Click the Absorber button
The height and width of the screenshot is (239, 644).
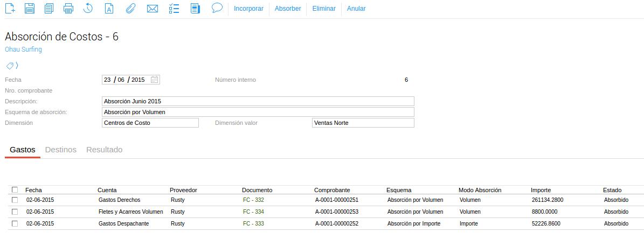[288, 9]
